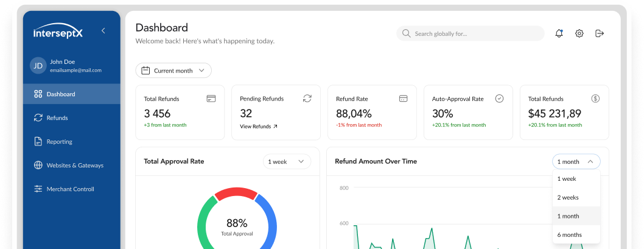
Task: Open Refunds in sidebar
Action: pos(71,118)
